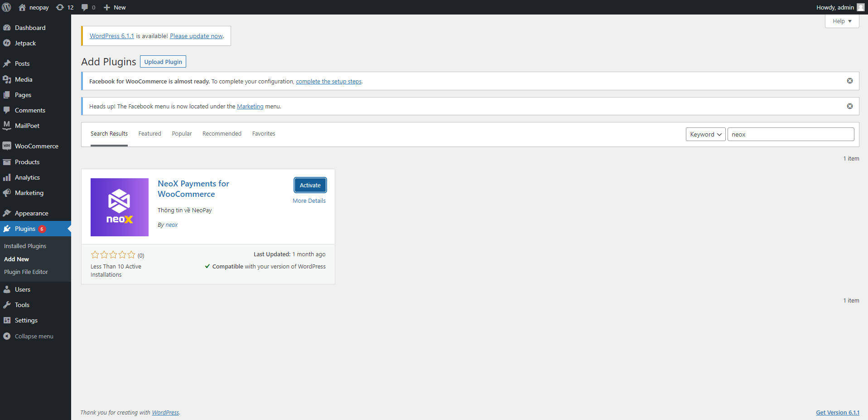
Task: Click the Analytics bar chart icon
Action: (7, 177)
